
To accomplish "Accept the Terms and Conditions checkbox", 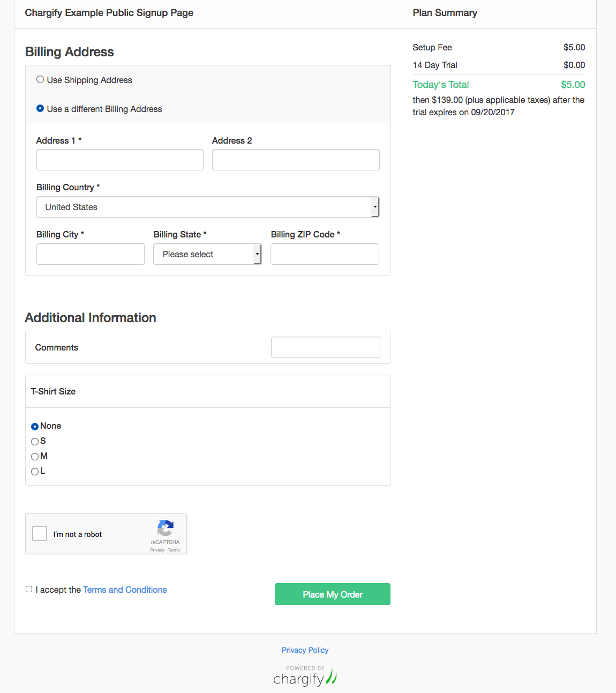I will click(x=29, y=589).
